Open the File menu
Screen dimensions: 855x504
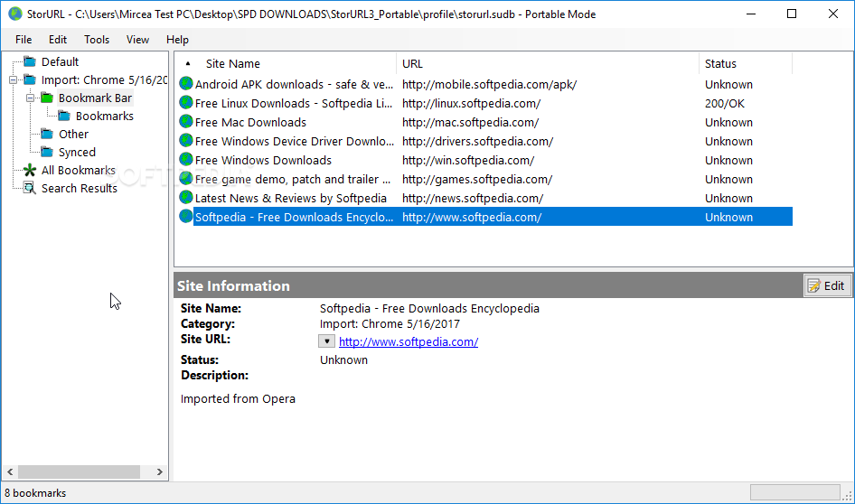coord(23,39)
